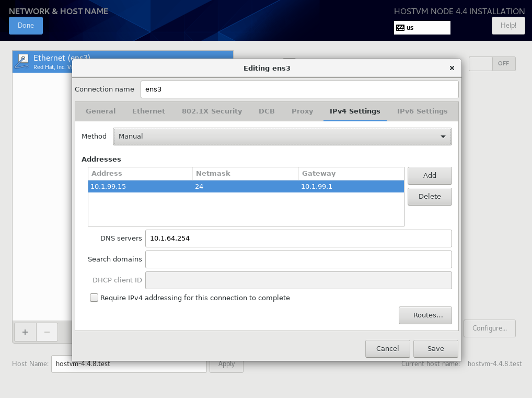
Task: Open the Proxy tab
Action: tap(302, 111)
